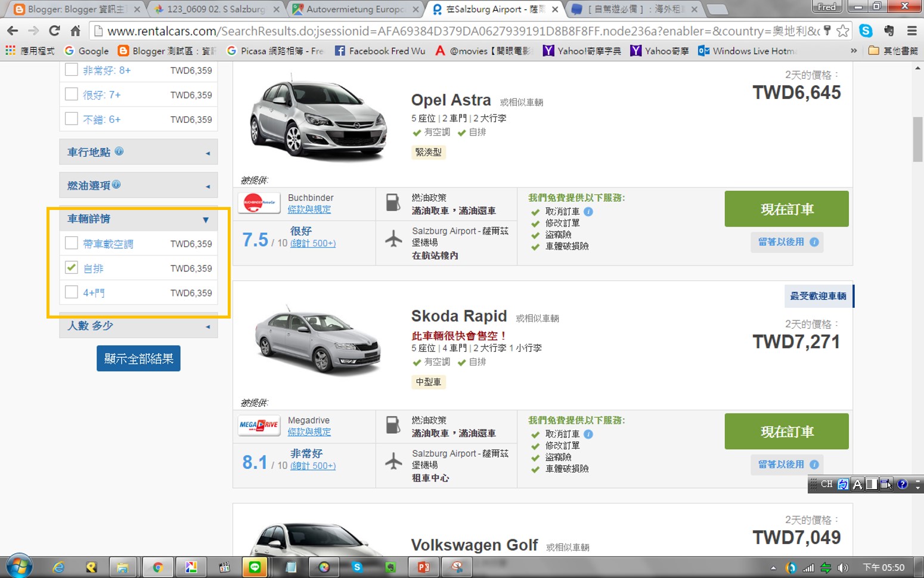Image resolution: width=924 pixels, height=578 pixels.
Task: Open the @movies bookmark
Action: 483,51
